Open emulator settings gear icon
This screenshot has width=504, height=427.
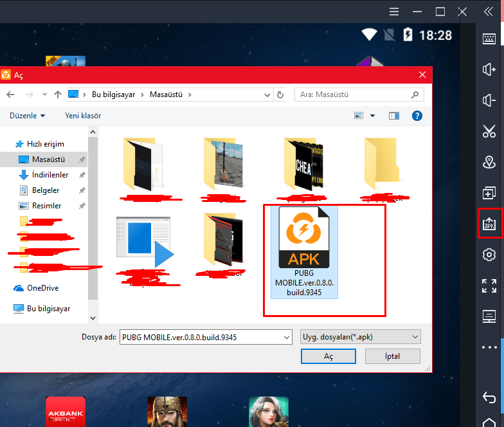pos(489,255)
